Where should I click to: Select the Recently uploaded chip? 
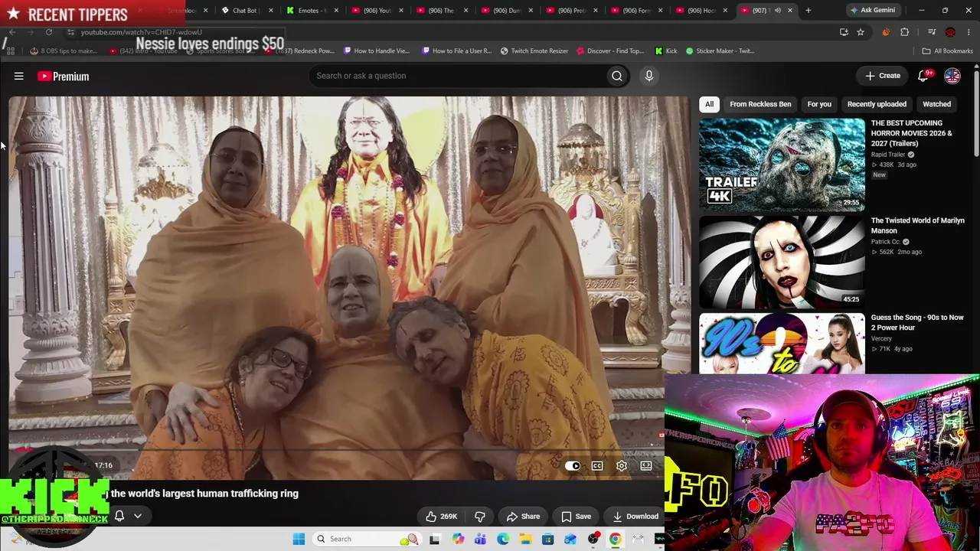click(877, 104)
